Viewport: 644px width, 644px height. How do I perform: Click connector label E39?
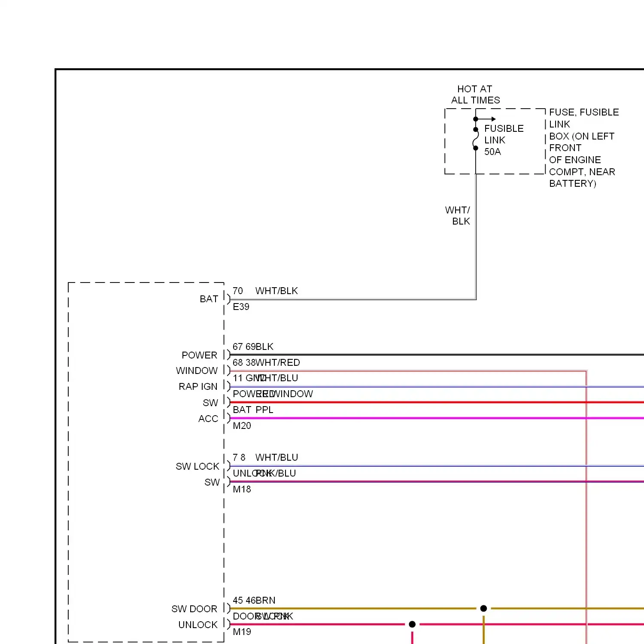241,307
